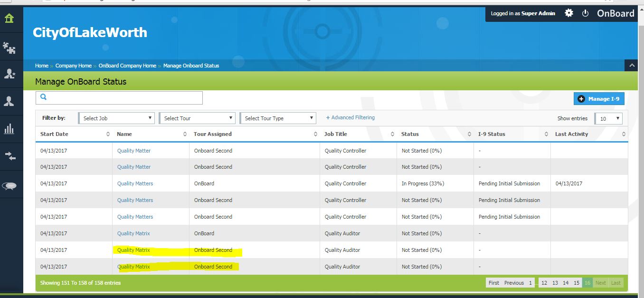Click inside the search input field
Image resolution: width=644 pixels, height=298 pixels.
click(x=123, y=97)
